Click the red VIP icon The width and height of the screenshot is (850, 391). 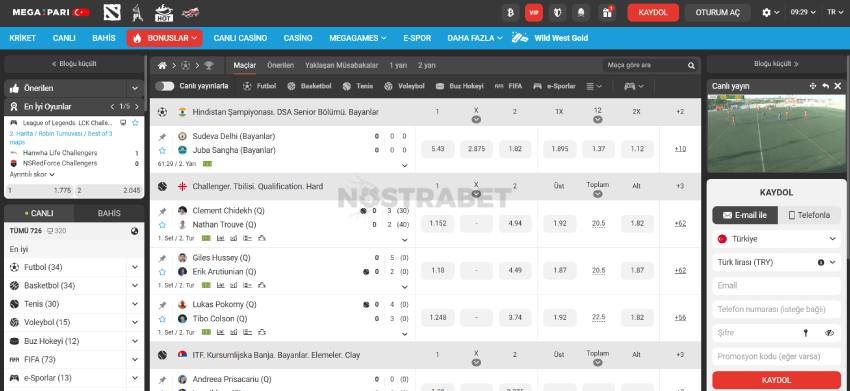(533, 12)
